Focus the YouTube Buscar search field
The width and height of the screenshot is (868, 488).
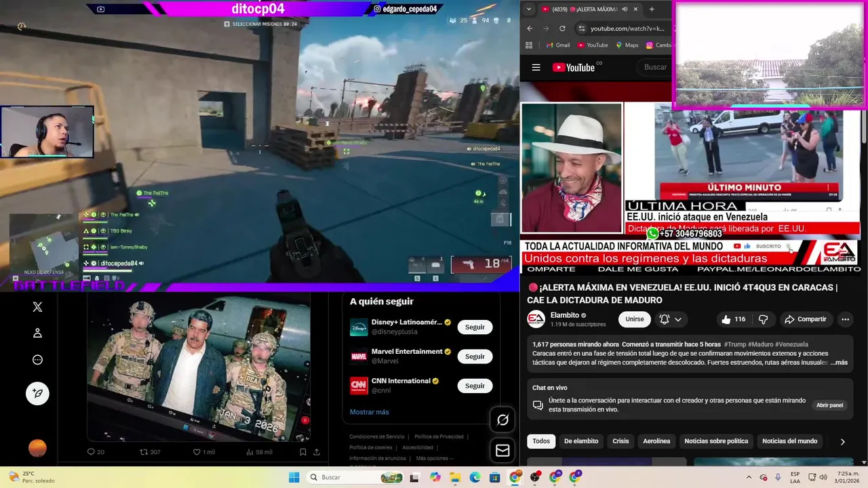[x=655, y=67]
